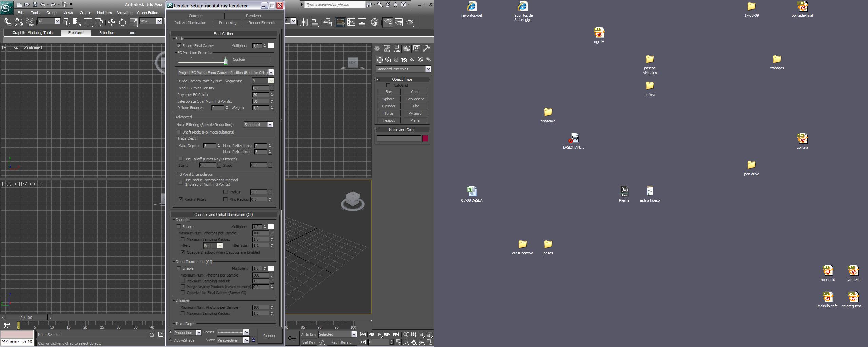The width and height of the screenshot is (868, 347).
Task: Switch to the Modify command panel
Action: click(x=387, y=48)
